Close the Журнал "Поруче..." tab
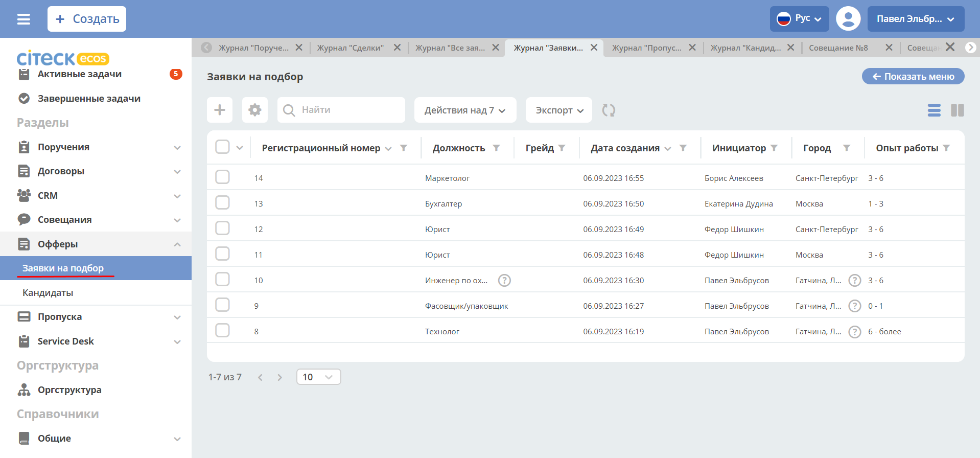 tap(299, 48)
